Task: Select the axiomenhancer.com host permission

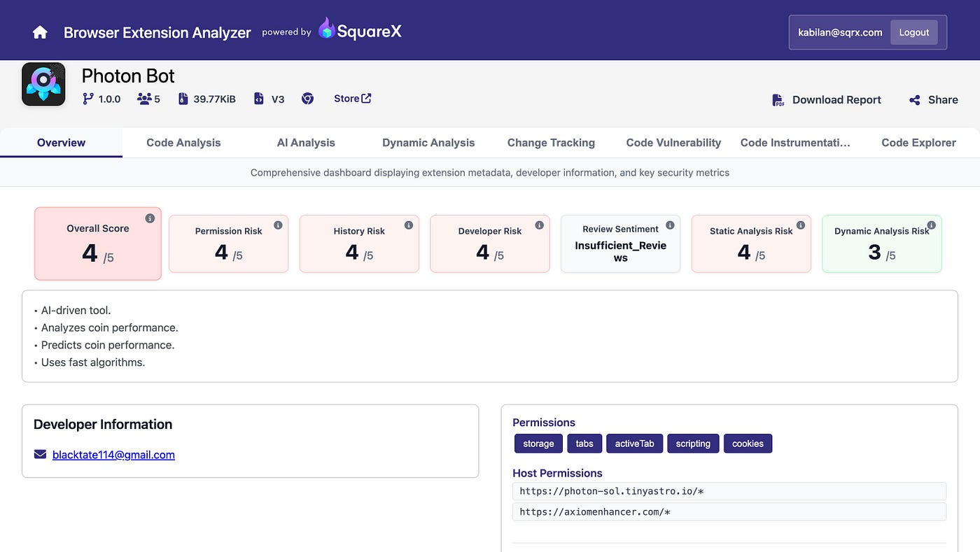Action: tap(729, 512)
